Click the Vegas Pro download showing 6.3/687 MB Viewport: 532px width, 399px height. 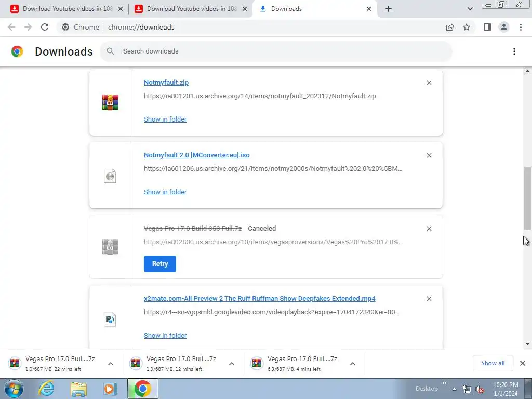(x=304, y=363)
